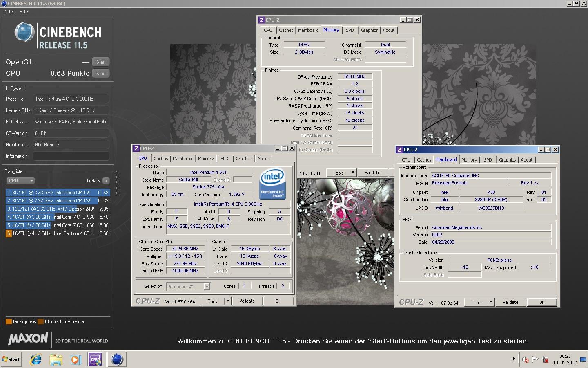Open the CPU ranking type dropdown

tap(20, 181)
